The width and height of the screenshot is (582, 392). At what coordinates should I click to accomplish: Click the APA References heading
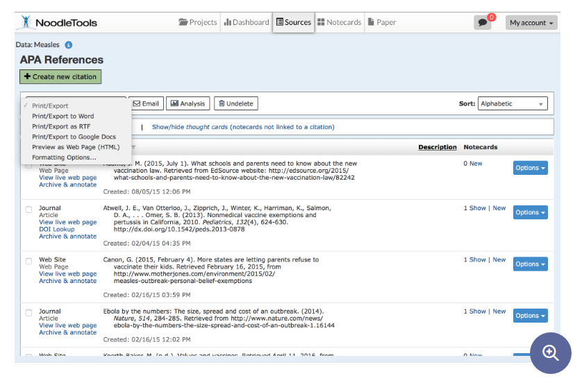(62, 60)
